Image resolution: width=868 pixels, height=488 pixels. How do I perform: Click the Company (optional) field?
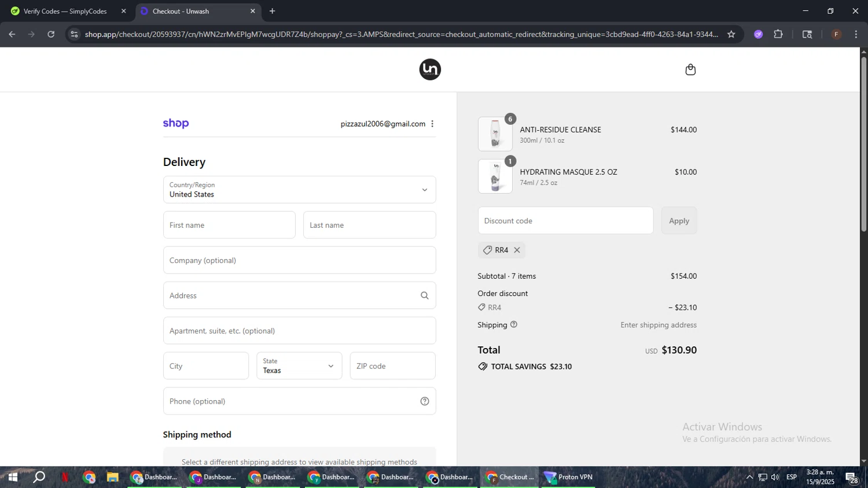pos(299,260)
